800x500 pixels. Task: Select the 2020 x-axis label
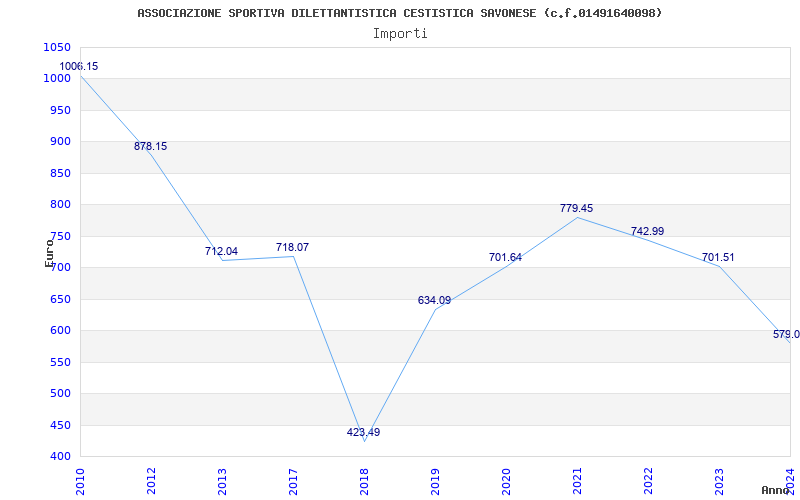tap(506, 481)
